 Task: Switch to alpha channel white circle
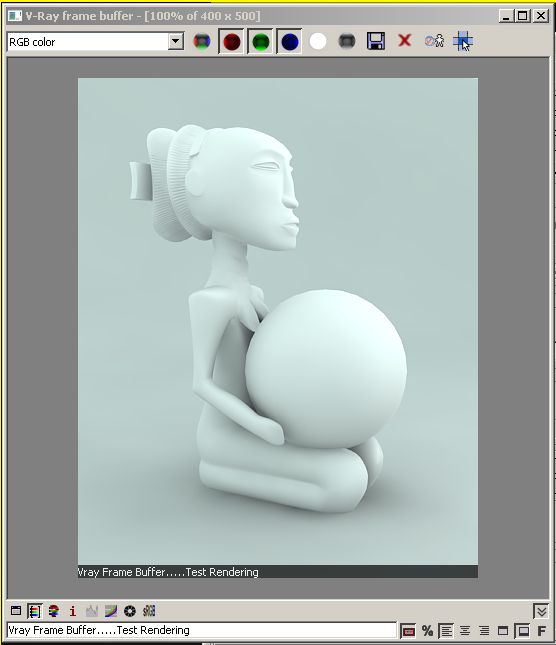[317, 41]
